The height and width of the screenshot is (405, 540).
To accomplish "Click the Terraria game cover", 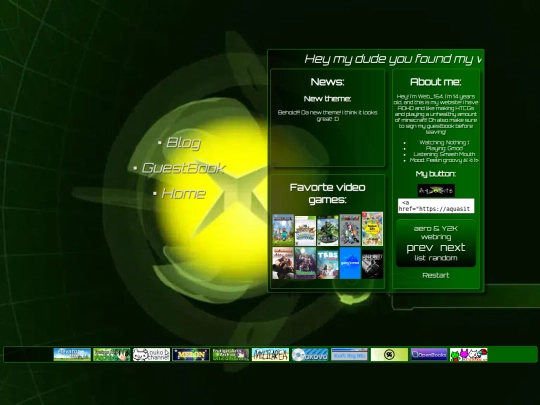I will point(305,263).
